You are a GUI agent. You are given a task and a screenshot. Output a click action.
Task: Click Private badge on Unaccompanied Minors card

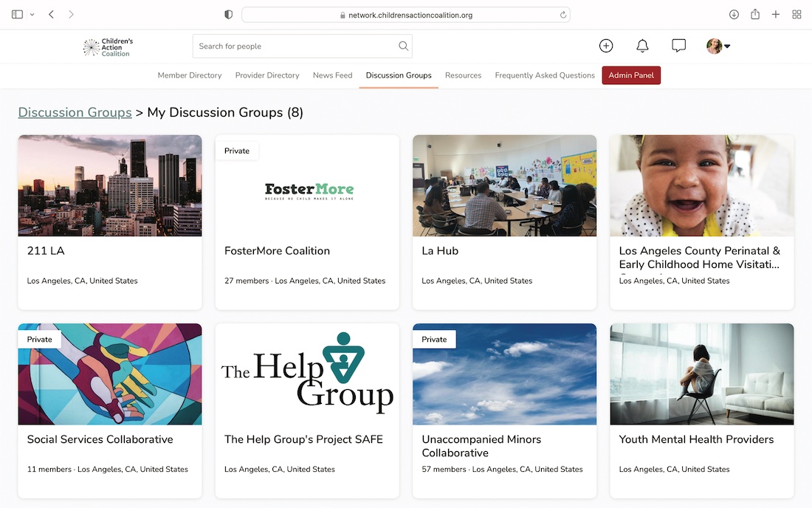[x=434, y=339]
